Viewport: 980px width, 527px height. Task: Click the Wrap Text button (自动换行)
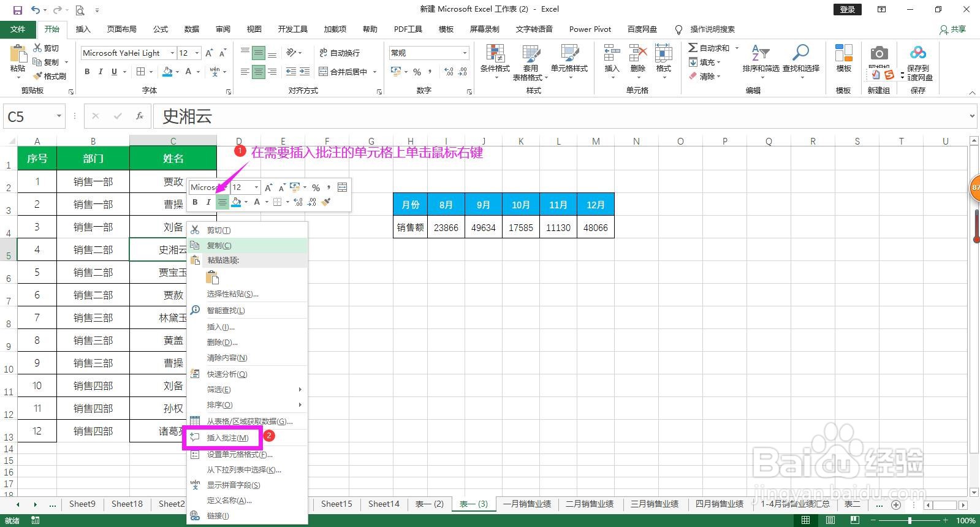(x=340, y=53)
